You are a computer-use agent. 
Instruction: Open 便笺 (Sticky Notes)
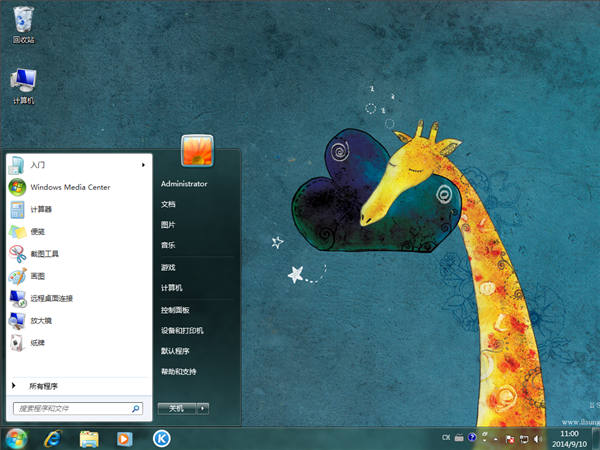coord(38,231)
